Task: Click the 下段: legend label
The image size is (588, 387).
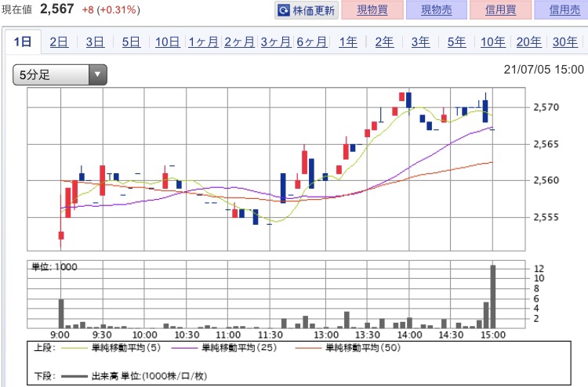Action: [x=45, y=376]
